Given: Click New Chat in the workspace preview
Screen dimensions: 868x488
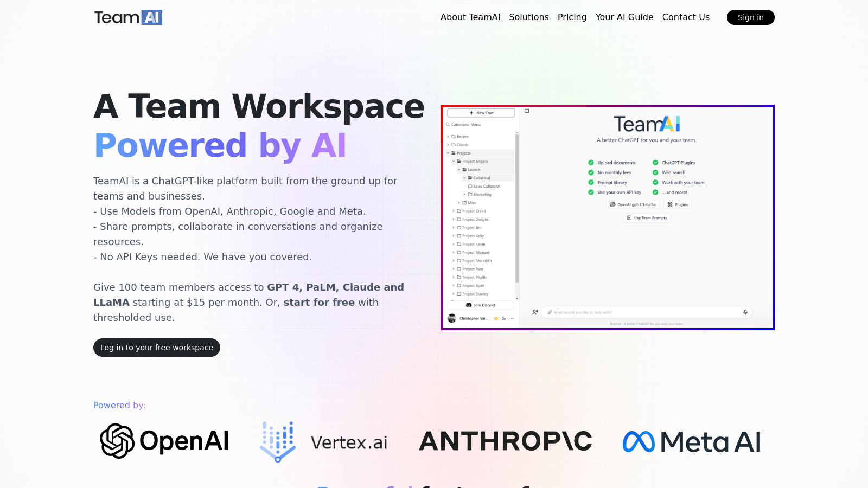Looking at the screenshot, I should (481, 113).
